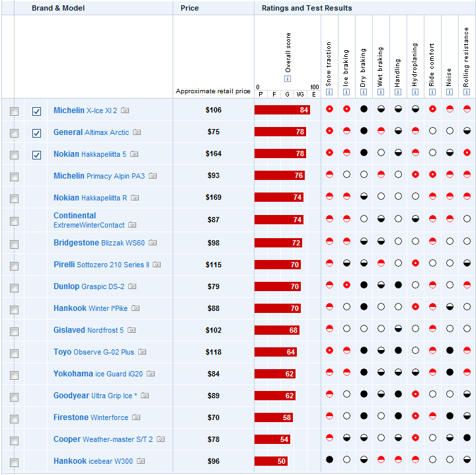Image resolution: width=476 pixels, height=475 pixels.
Task: Click the Pirelli Sottozero 210 Series II link
Action: [x=101, y=265]
